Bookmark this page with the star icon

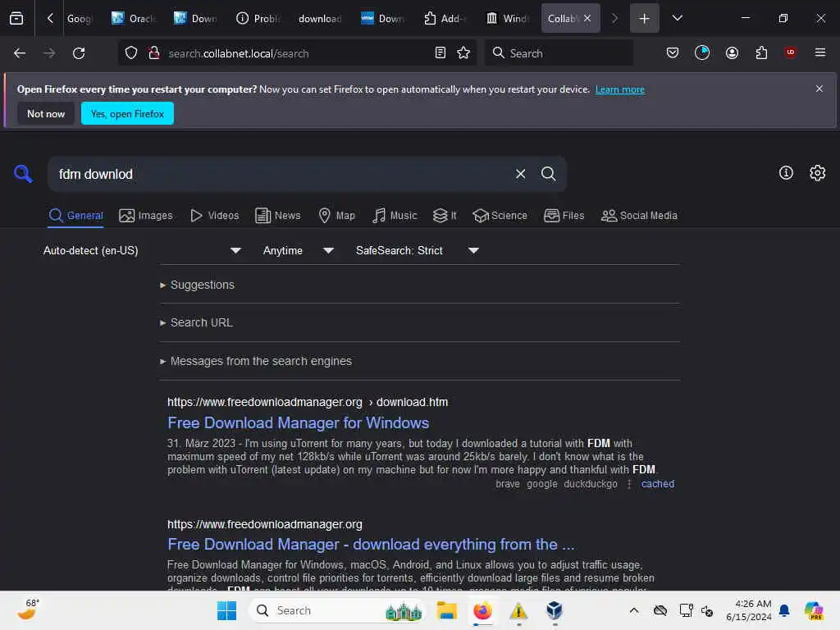463,53
